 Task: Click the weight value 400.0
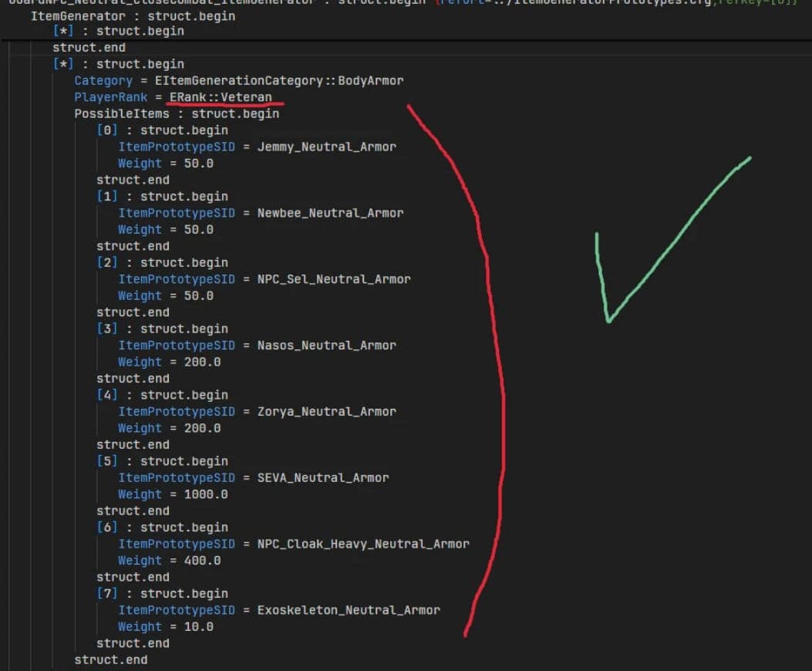pos(202,561)
